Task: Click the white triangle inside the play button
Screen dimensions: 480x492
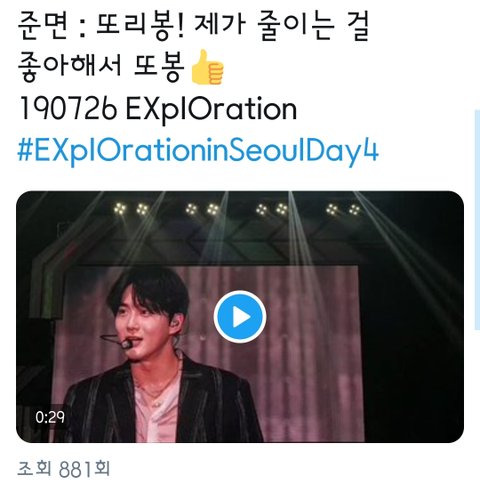Action: pos(241,317)
